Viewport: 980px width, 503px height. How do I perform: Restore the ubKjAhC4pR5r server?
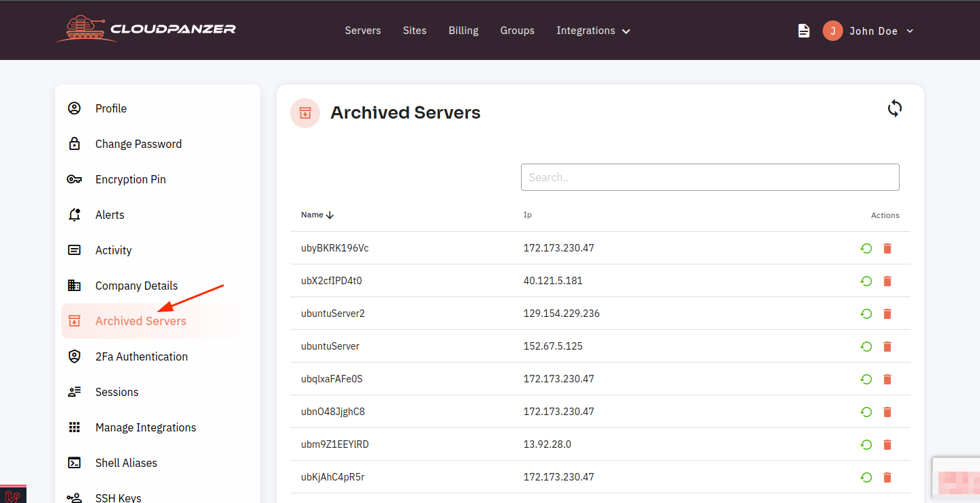point(866,477)
